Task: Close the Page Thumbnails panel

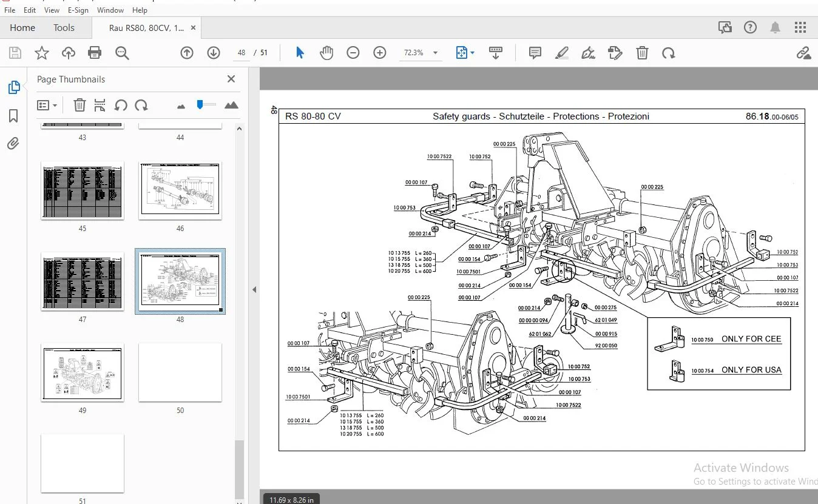Action: click(231, 79)
